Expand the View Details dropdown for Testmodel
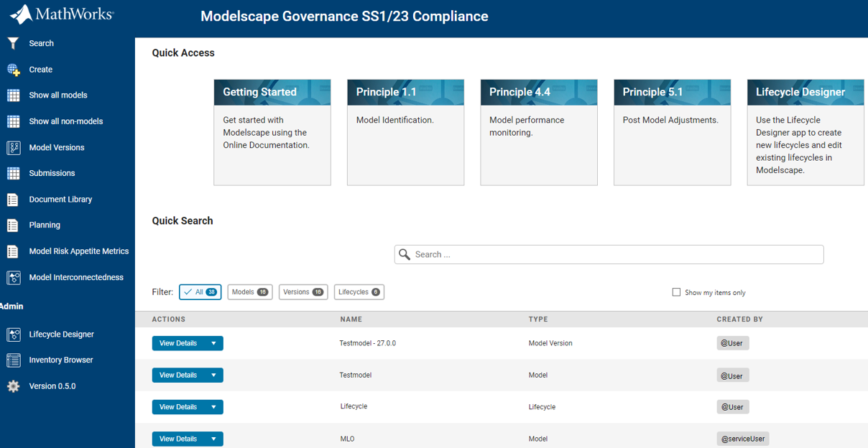This screenshot has width=868, height=448. [213, 375]
